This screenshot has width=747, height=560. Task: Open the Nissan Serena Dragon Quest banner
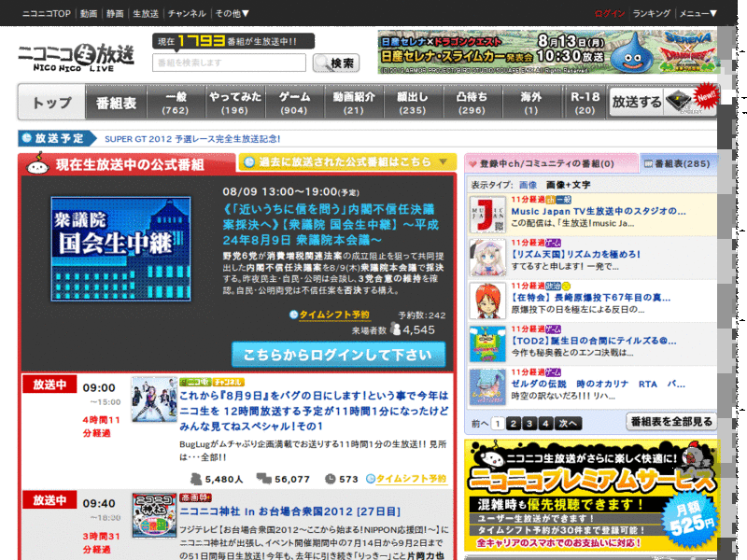(548, 52)
